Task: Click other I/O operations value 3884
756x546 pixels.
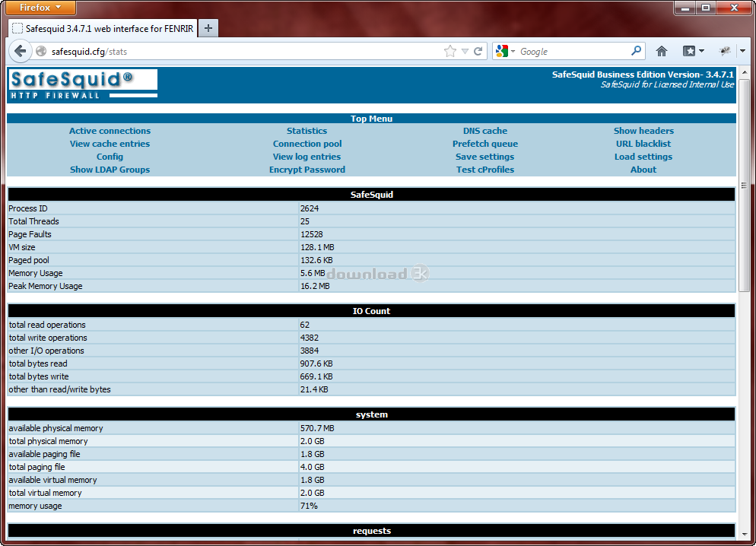Action: point(310,351)
